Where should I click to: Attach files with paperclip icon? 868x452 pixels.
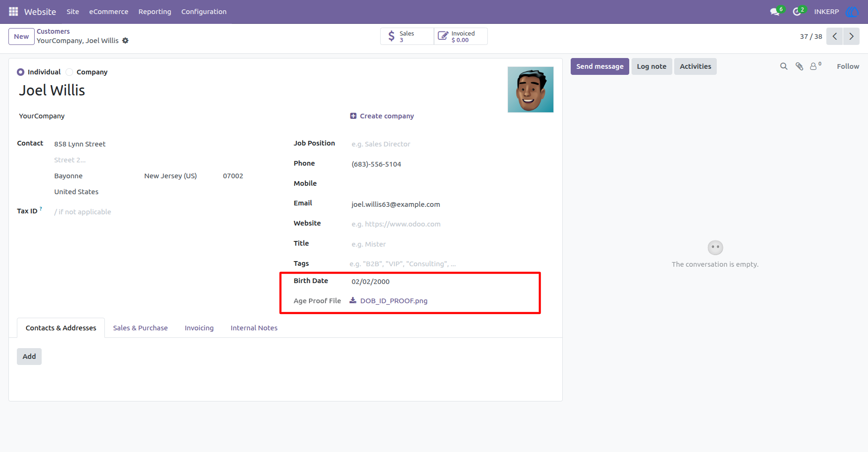pos(800,66)
